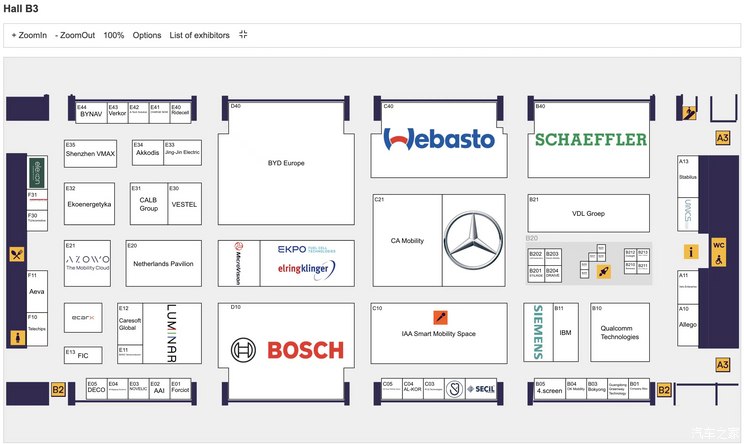The height and width of the screenshot is (444, 744).
Task: Click the ZoomIn button
Action: click(29, 35)
